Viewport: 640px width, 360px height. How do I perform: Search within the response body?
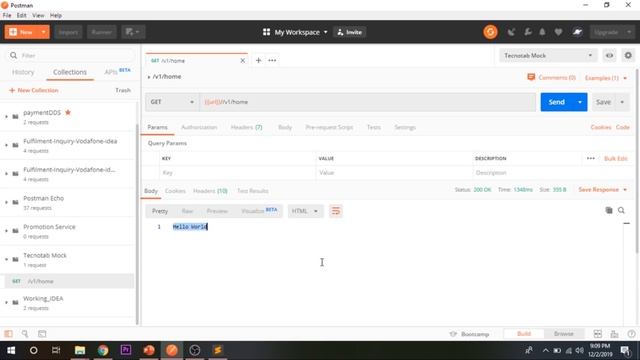(x=621, y=210)
